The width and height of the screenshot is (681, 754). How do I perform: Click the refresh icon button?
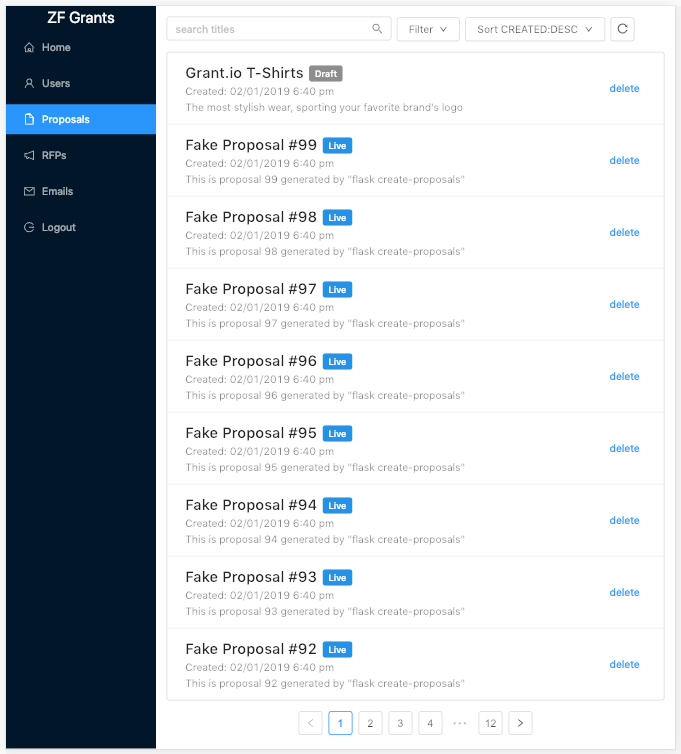coord(622,29)
